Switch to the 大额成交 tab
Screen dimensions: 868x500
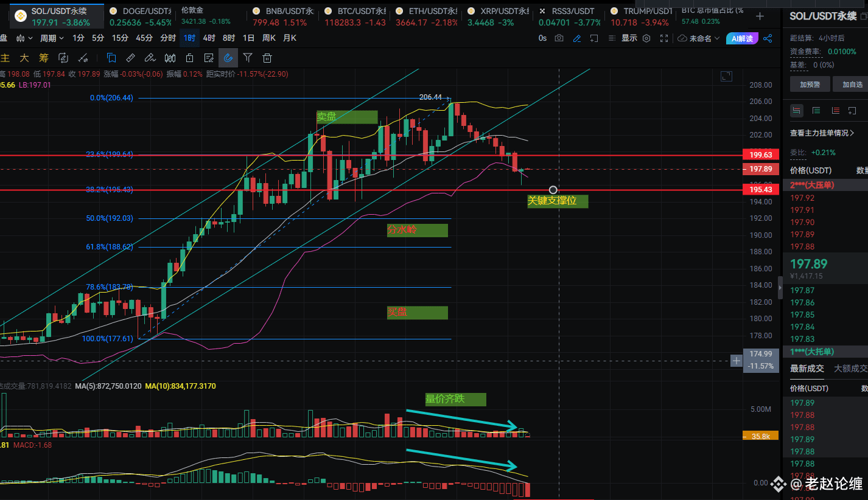[x=850, y=368]
